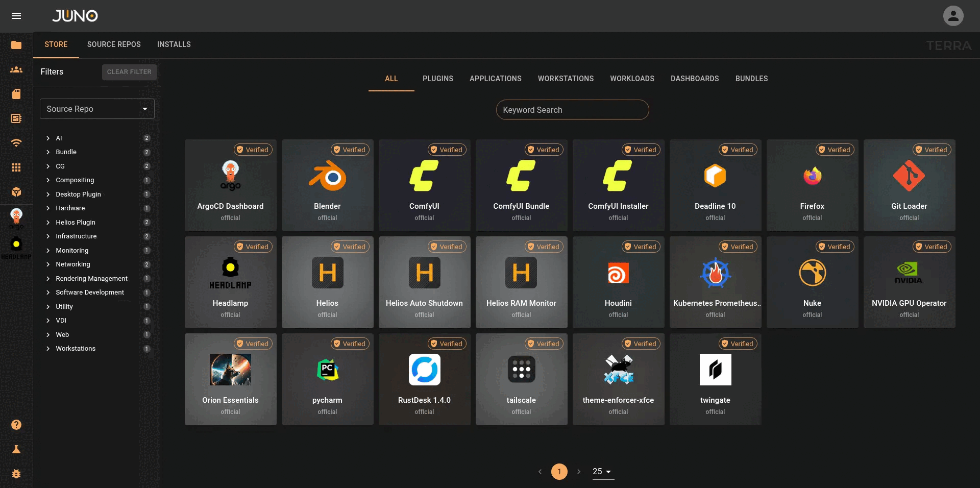
Task: Open the apps grid icon in sidebar
Action: click(16, 167)
